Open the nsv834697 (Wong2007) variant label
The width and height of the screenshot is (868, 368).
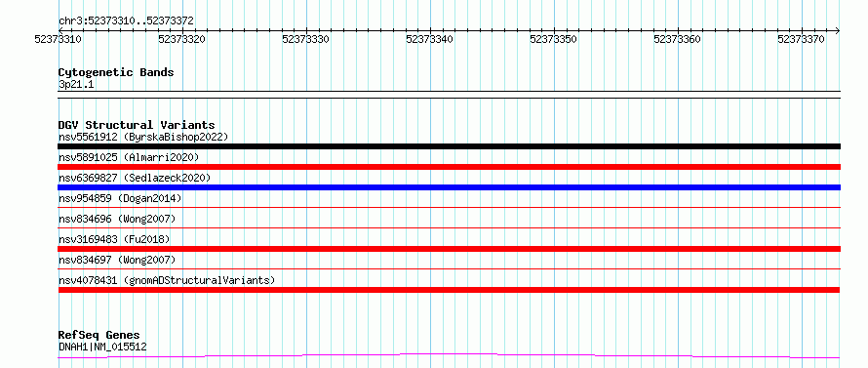pos(117,260)
